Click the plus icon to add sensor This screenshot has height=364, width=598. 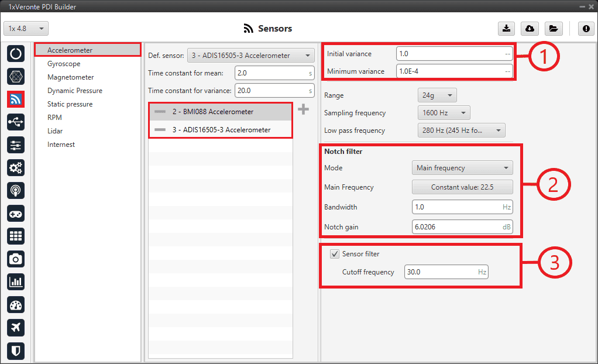[x=303, y=109]
